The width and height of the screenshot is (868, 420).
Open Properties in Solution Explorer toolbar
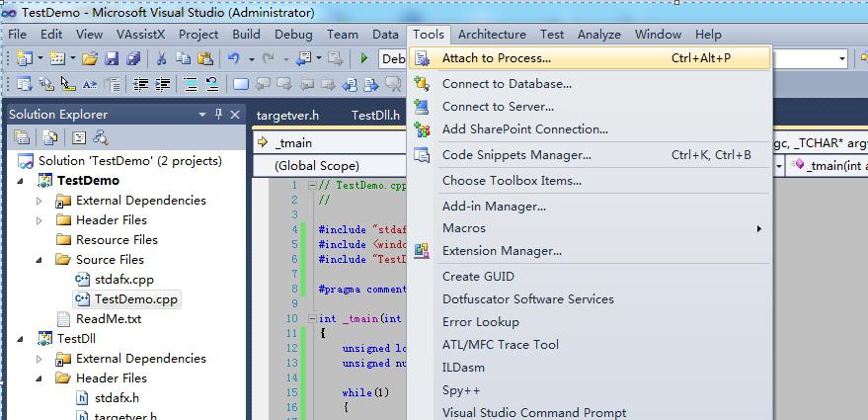pos(22,136)
